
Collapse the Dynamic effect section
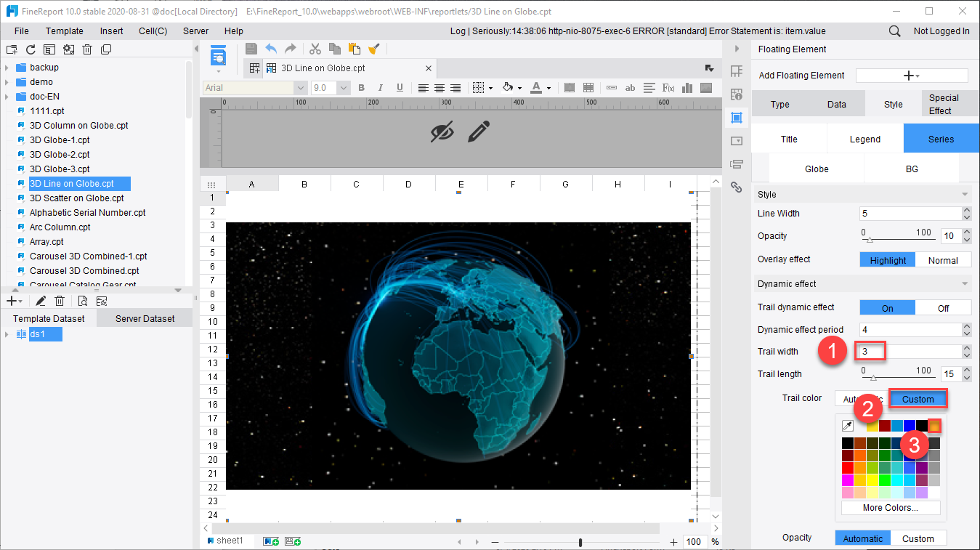pos(965,284)
